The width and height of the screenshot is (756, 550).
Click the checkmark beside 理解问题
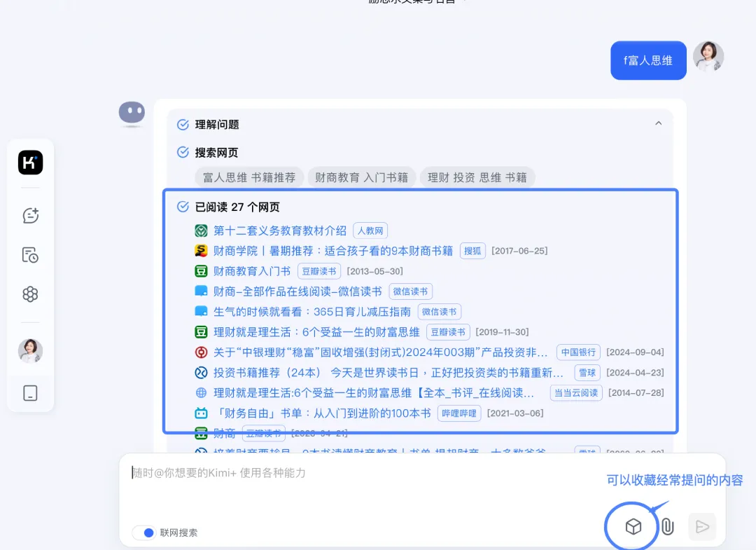click(x=181, y=124)
